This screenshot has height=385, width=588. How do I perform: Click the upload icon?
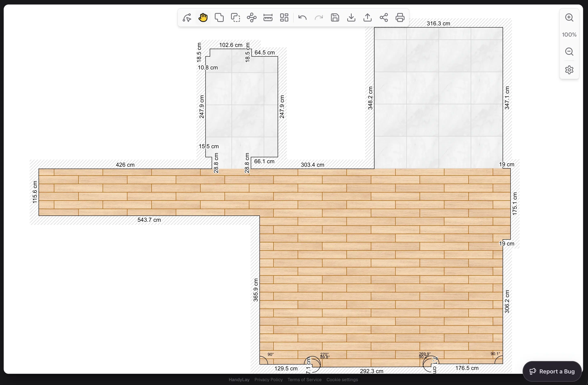(x=368, y=18)
